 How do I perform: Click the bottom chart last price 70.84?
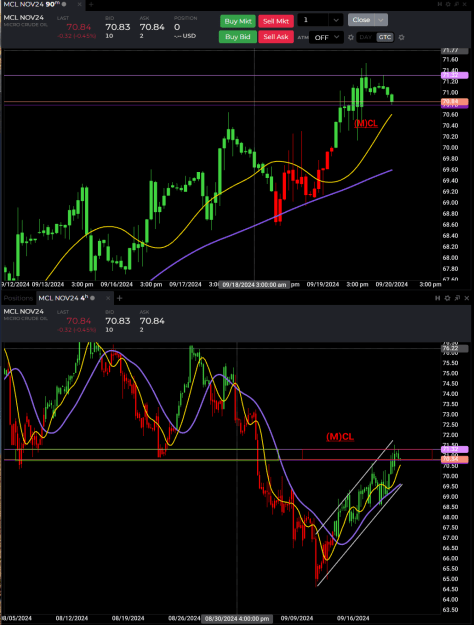(x=79, y=321)
